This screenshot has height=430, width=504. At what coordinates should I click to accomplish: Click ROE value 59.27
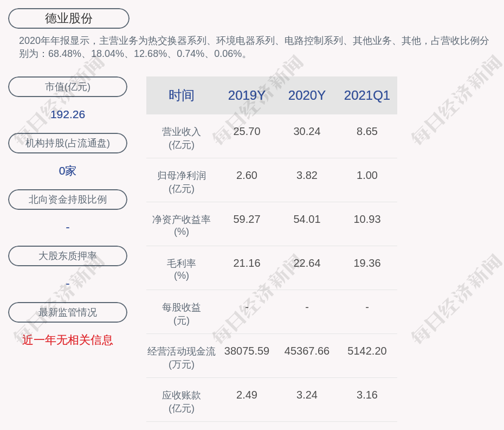click(x=247, y=220)
